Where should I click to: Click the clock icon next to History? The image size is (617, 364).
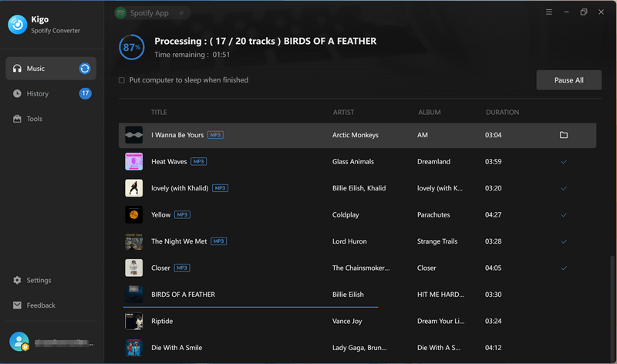click(17, 93)
